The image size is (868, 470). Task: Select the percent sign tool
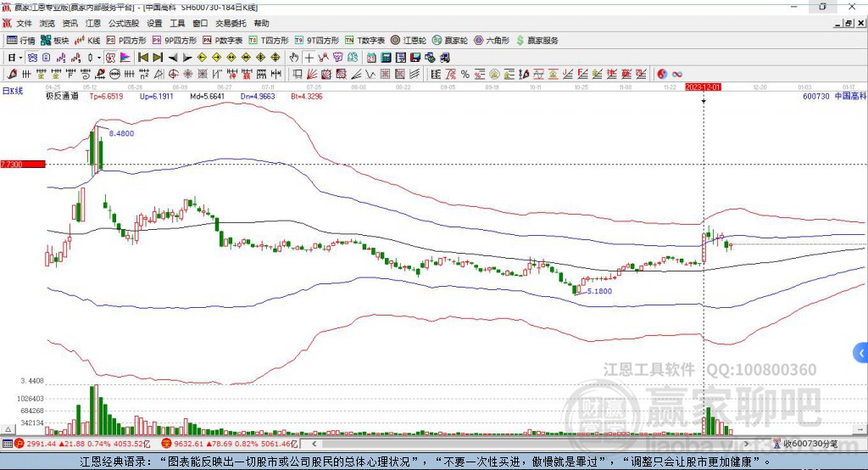465,75
